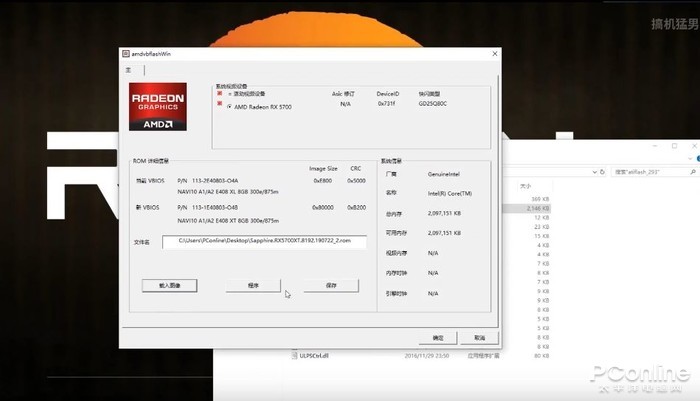Expand the Explorer address history dropdown
The width and height of the screenshot is (700, 401).
(594, 172)
